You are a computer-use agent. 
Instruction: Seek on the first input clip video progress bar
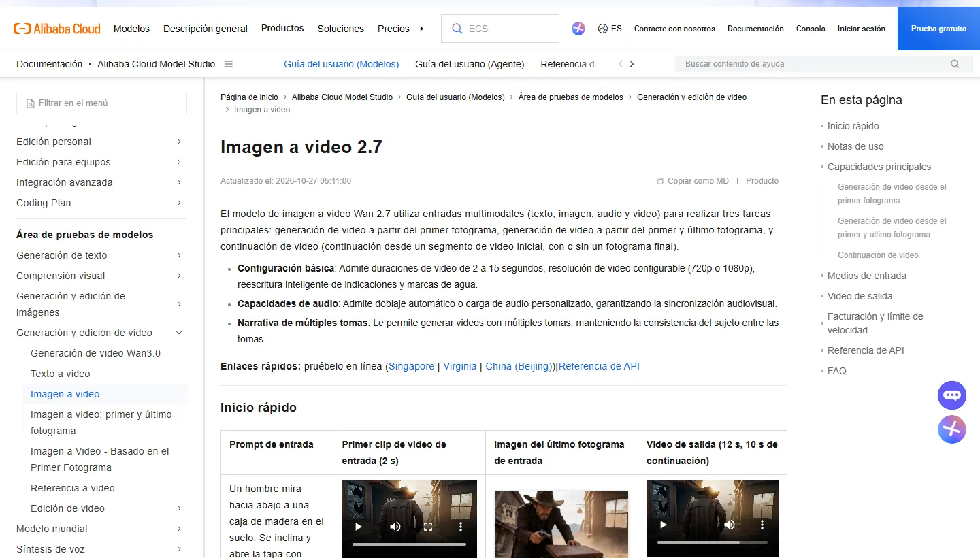pos(409,544)
